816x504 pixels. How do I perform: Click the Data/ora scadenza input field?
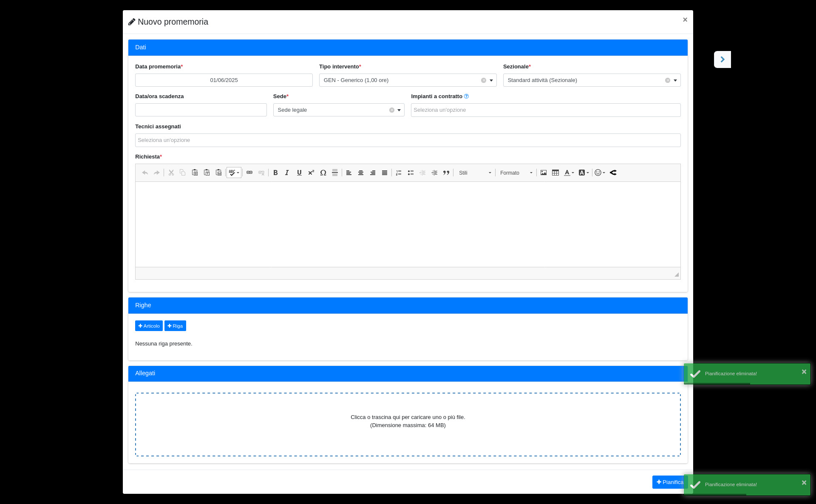click(x=201, y=110)
